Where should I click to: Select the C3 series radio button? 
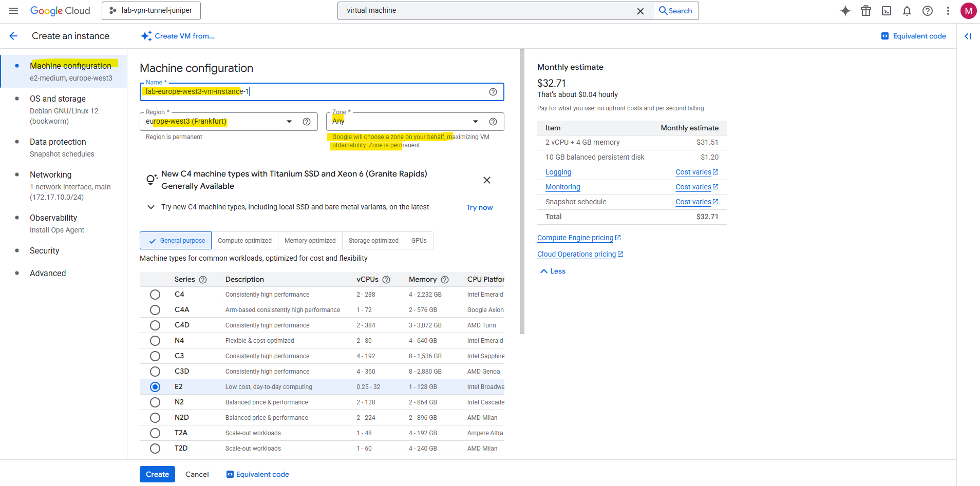[155, 356]
